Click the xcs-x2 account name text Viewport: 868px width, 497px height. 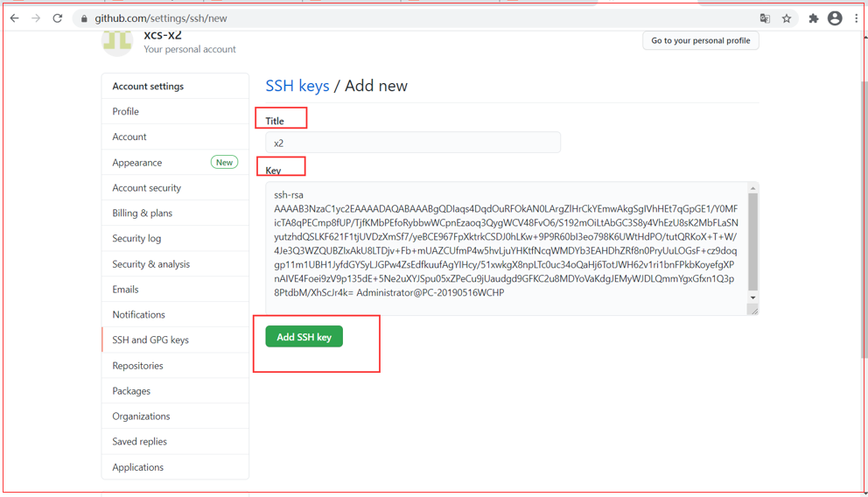coord(163,35)
